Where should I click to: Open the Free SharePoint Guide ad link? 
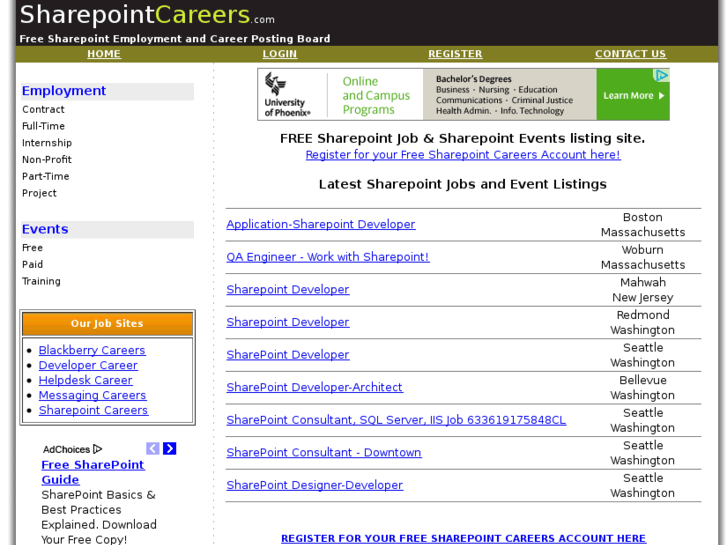coord(93,472)
